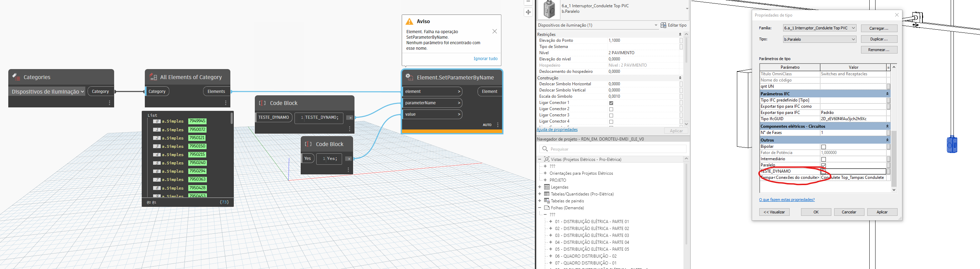This screenshot has height=269, width=980.
Task: Toggle Ligar Conector 2 checkbox
Action: pos(611,109)
